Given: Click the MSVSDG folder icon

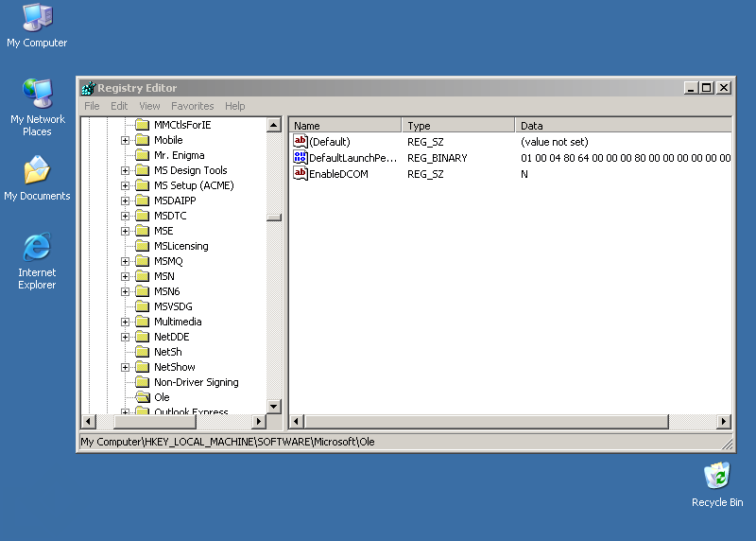Looking at the screenshot, I should 143,306.
